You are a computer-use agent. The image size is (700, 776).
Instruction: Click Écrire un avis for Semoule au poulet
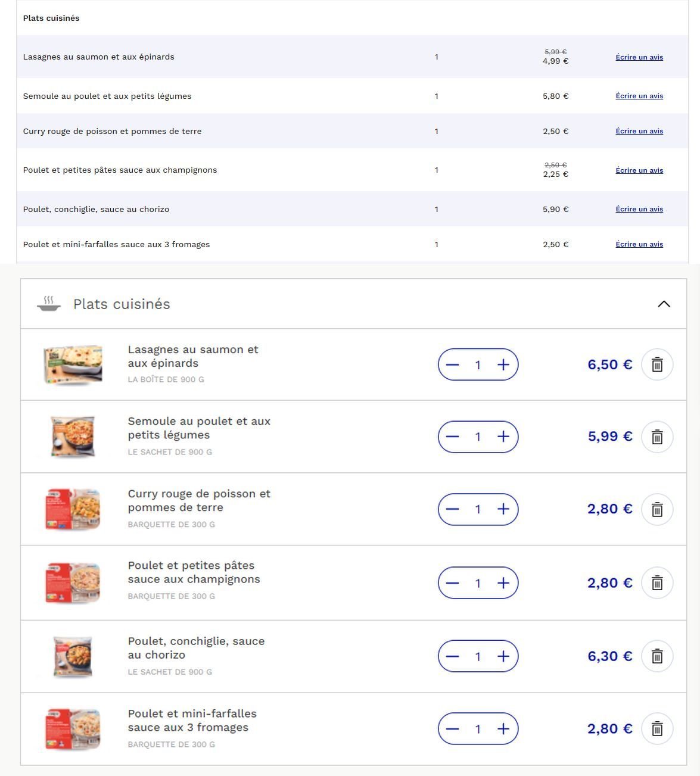639,96
